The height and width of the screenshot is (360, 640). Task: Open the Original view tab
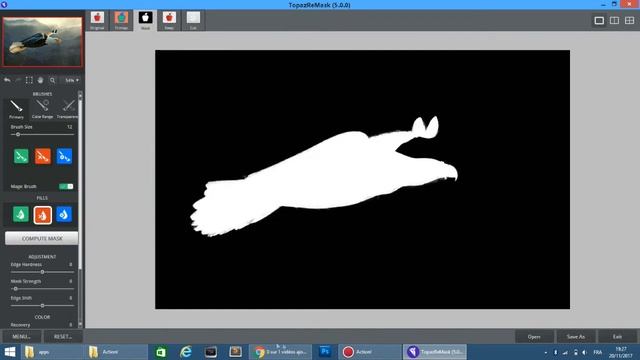[97, 20]
